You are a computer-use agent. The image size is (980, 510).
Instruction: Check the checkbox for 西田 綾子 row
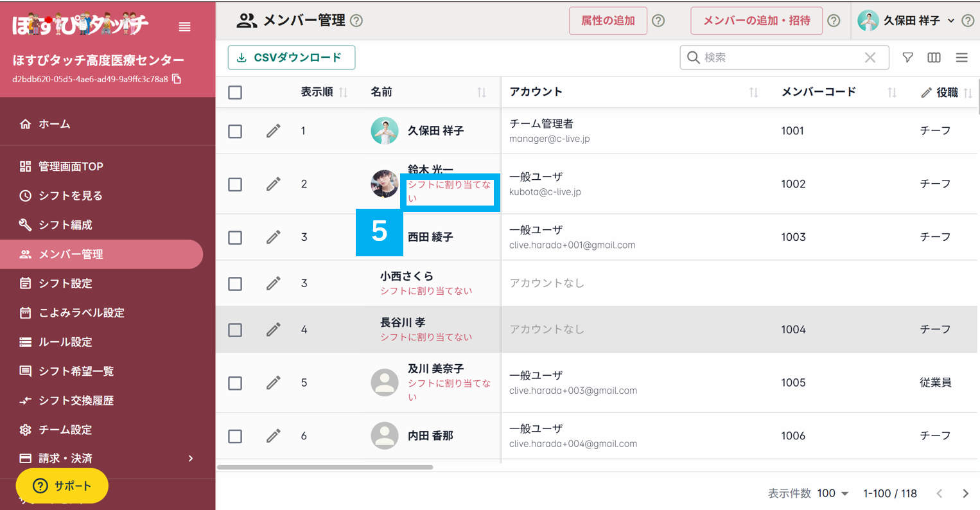tap(235, 238)
